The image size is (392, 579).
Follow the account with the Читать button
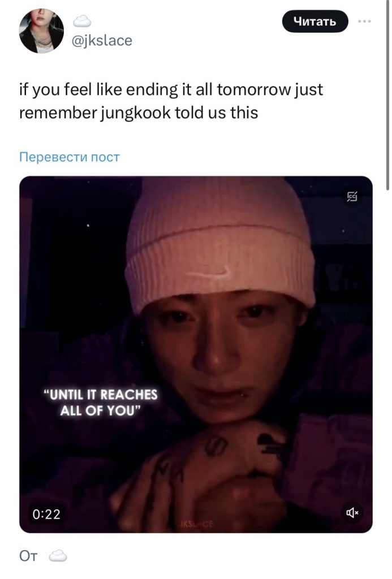pyautogui.click(x=315, y=21)
